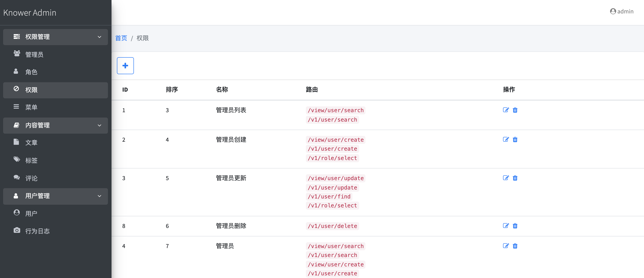Delete the 管理员更新 permission row
The width and height of the screenshot is (644, 278).
(x=515, y=178)
